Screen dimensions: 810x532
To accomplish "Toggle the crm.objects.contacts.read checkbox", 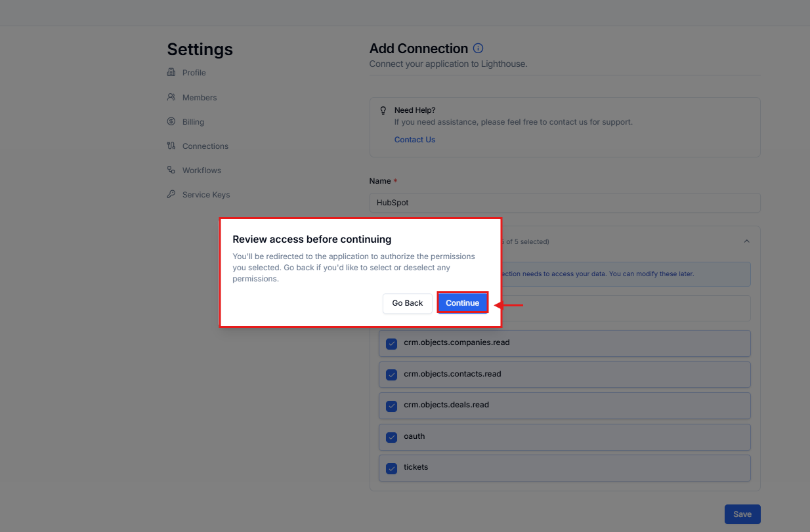I will click(392, 375).
